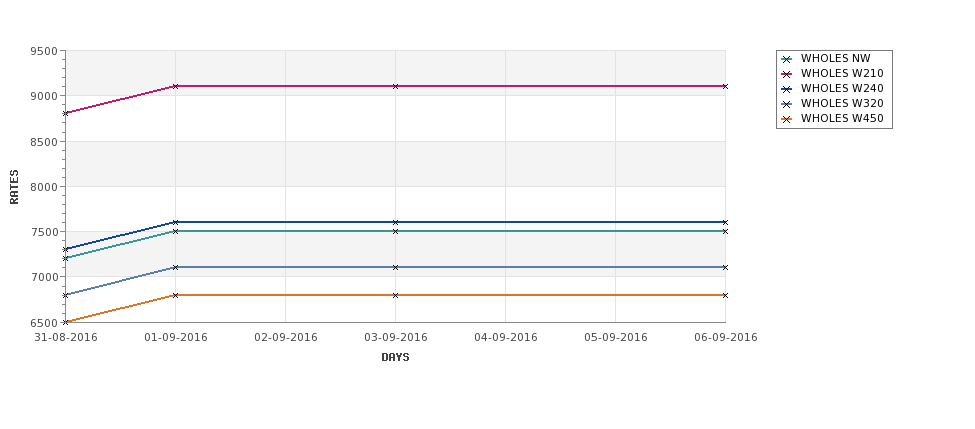Click W210 starting point on 31-08-2016
Image resolution: width=975 pixels, height=429 pixels.
[65, 113]
